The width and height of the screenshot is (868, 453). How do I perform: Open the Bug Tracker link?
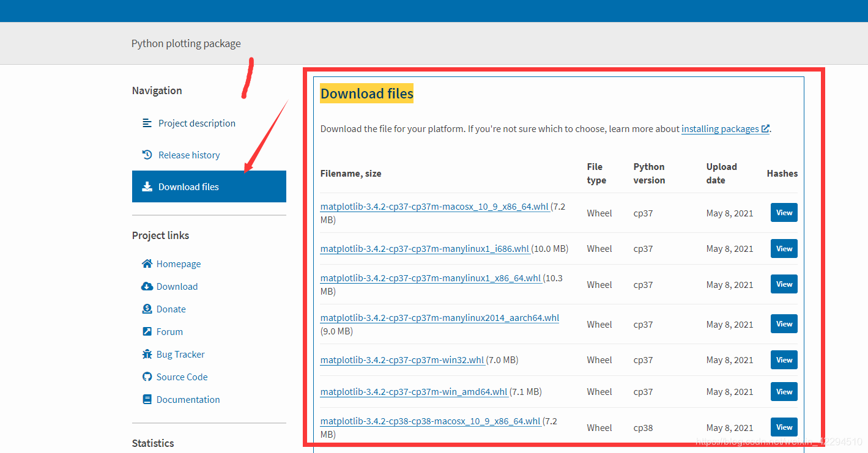coord(180,354)
